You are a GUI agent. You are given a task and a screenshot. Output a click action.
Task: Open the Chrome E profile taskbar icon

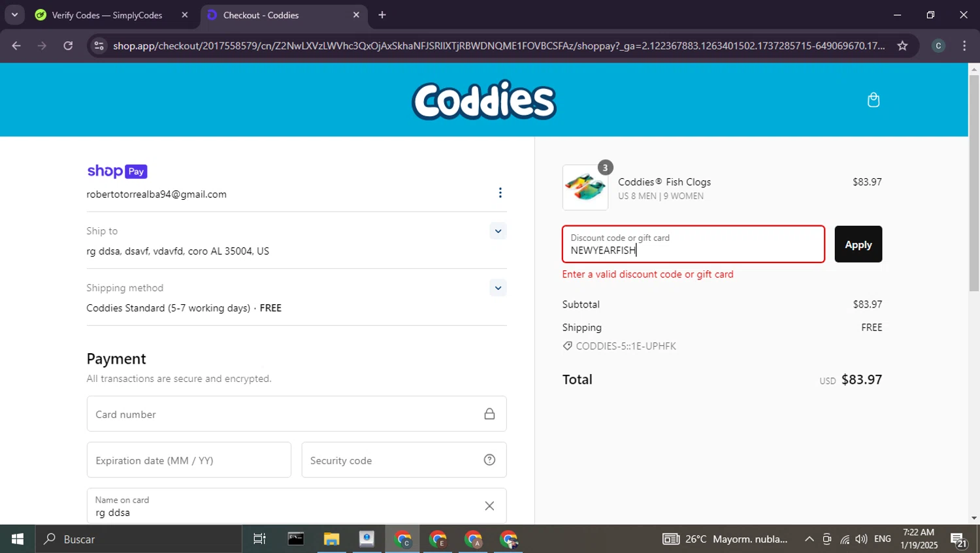pyautogui.click(x=438, y=539)
